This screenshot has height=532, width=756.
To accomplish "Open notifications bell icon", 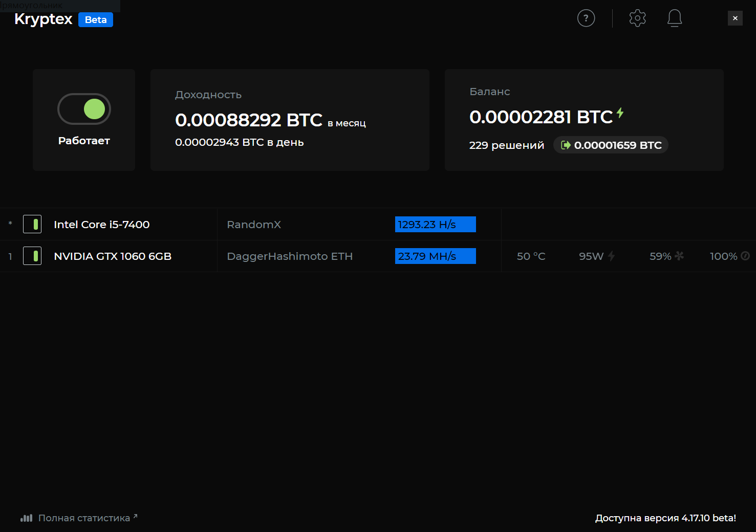I will coord(675,18).
